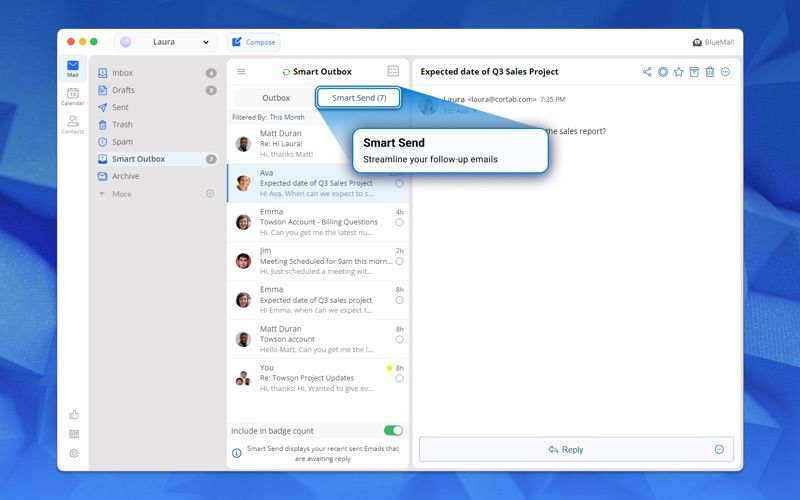Open Jim's Meeting Scheduled for 9am email

[317, 261]
